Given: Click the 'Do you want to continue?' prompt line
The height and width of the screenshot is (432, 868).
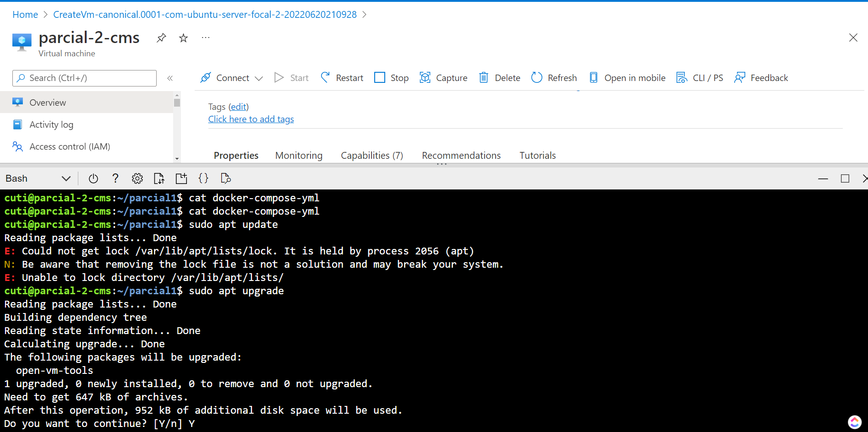Looking at the screenshot, I should [x=99, y=424].
